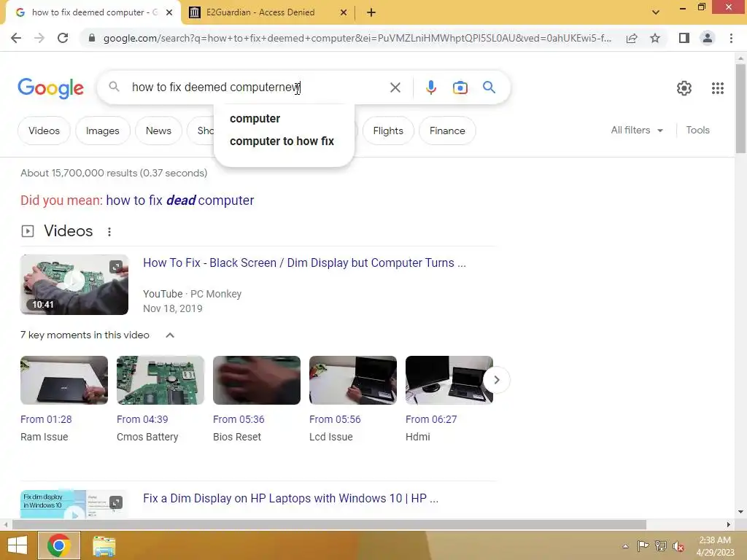
Task: Open the Lcd Issue key moment thumbnail
Action: (x=353, y=380)
